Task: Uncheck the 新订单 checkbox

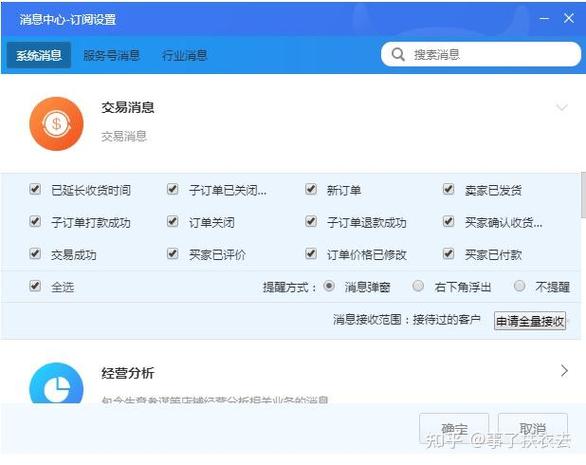Action: 311,189
